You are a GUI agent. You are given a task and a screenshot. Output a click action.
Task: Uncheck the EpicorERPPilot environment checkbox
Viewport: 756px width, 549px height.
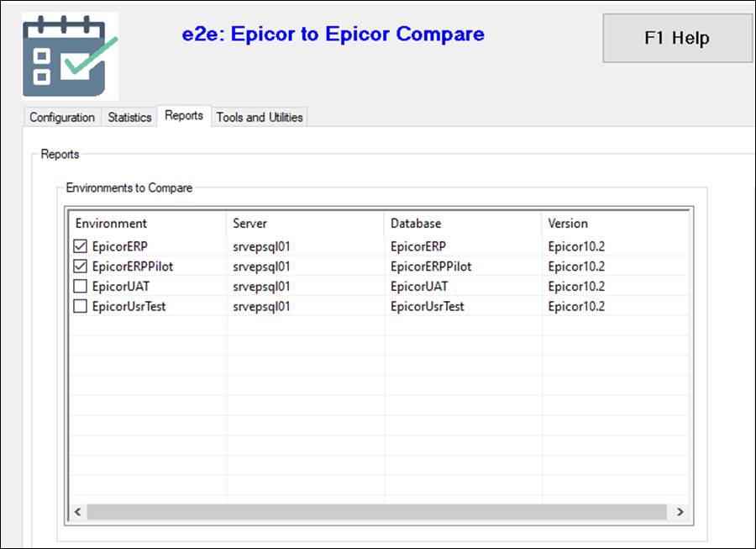point(80,267)
